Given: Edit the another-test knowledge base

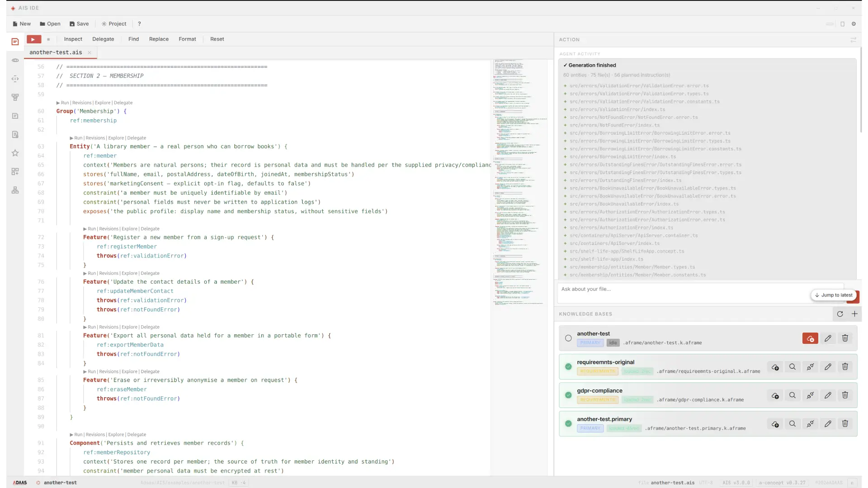Looking at the screenshot, I should 828,338.
